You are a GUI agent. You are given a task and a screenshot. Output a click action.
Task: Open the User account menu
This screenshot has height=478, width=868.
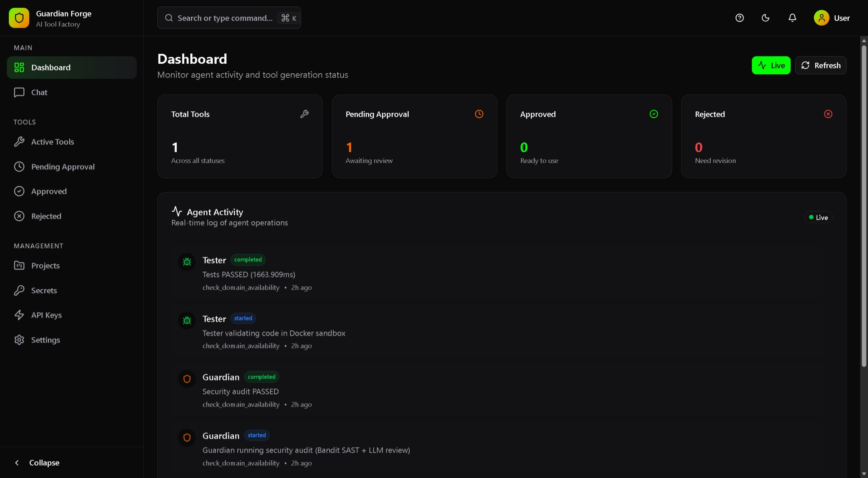pyautogui.click(x=833, y=18)
